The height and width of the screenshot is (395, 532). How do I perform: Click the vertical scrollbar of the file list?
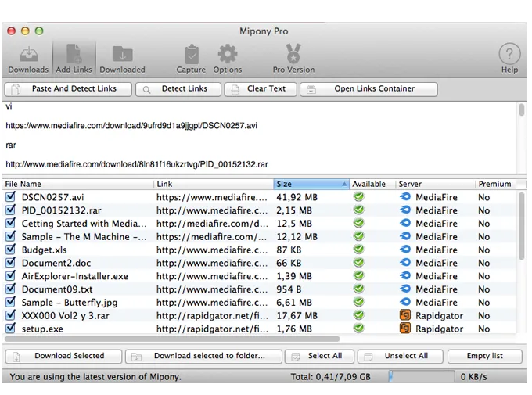pos(522,226)
